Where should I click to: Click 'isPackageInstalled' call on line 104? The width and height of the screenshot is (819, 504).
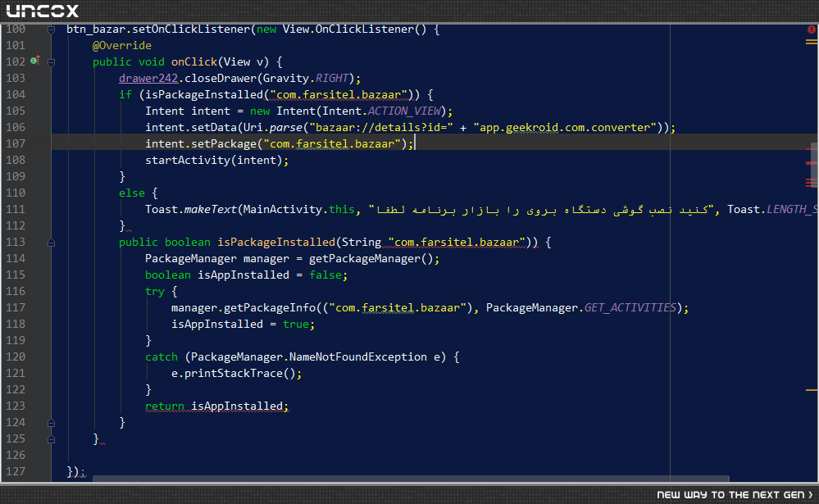click(203, 94)
